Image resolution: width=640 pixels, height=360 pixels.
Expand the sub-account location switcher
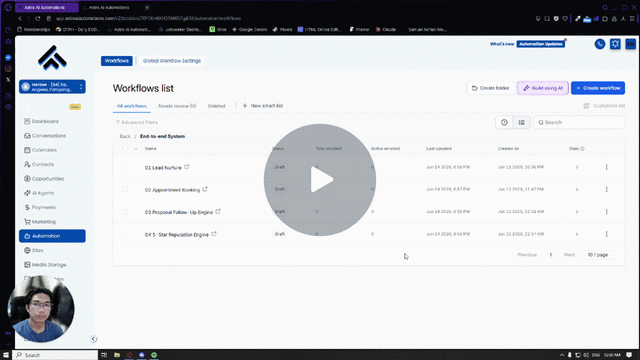(x=52, y=87)
